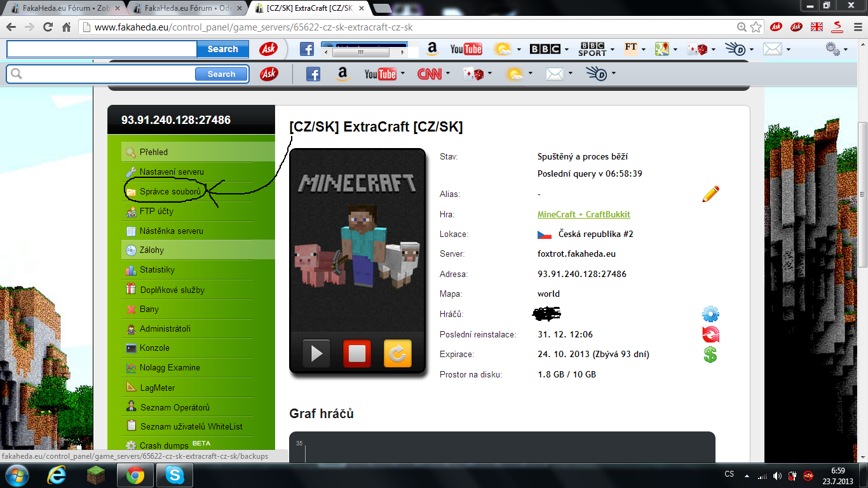Click the BBC logo in the toolbar
The height and width of the screenshot is (488, 868).
pyautogui.click(x=545, y=49)
